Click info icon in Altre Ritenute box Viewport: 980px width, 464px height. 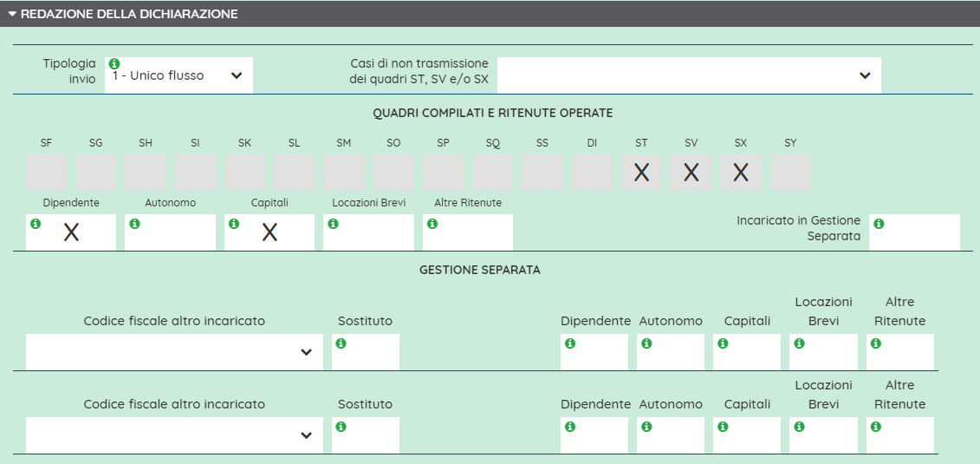[x=432, y=224]
